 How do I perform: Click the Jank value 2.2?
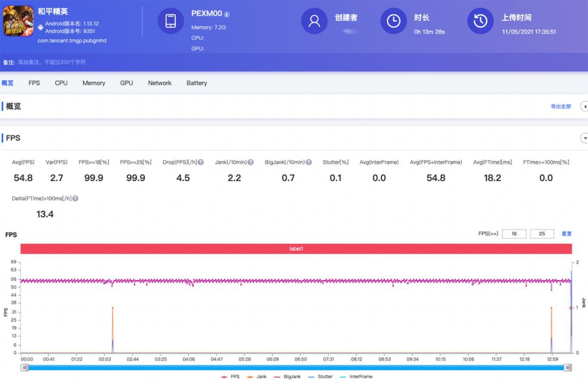(234, 178)
